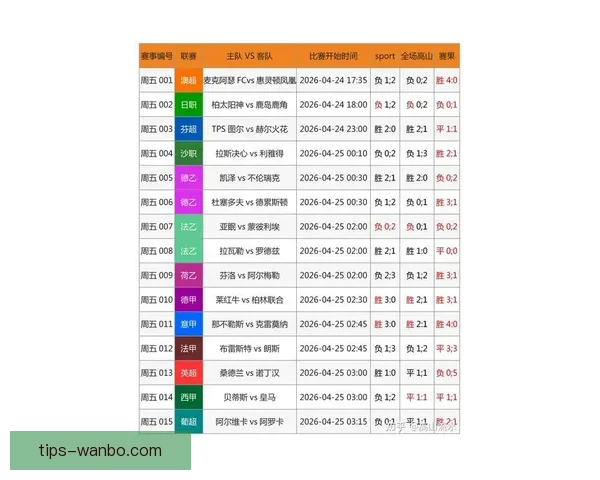
Task: Click the 2026-04-24 18:00 start time
Action: coord(333,105)
